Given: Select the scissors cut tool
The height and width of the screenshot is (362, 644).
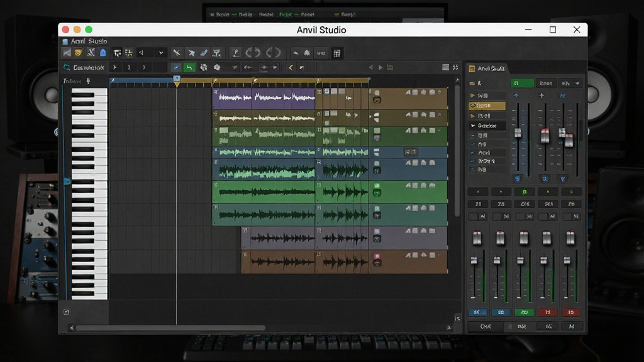Looking at the screenshot, I should pos(177,53).
